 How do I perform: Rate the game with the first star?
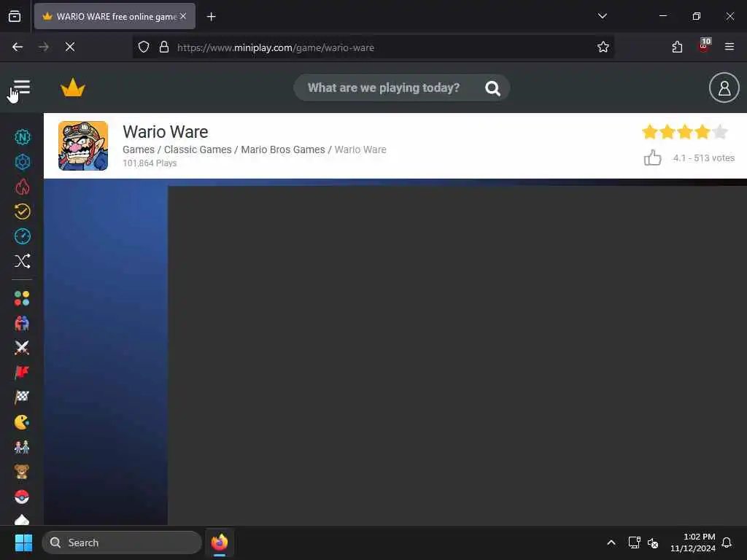[x=650, y=132]
